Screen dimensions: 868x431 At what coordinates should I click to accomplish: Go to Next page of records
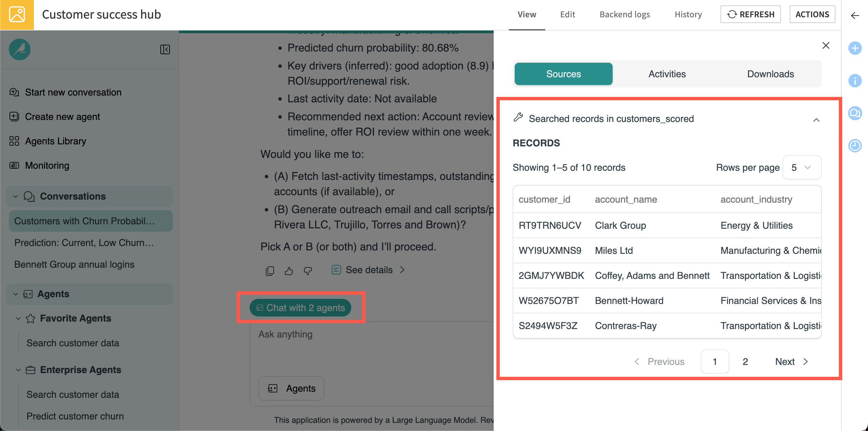click(x=785, y=362)
